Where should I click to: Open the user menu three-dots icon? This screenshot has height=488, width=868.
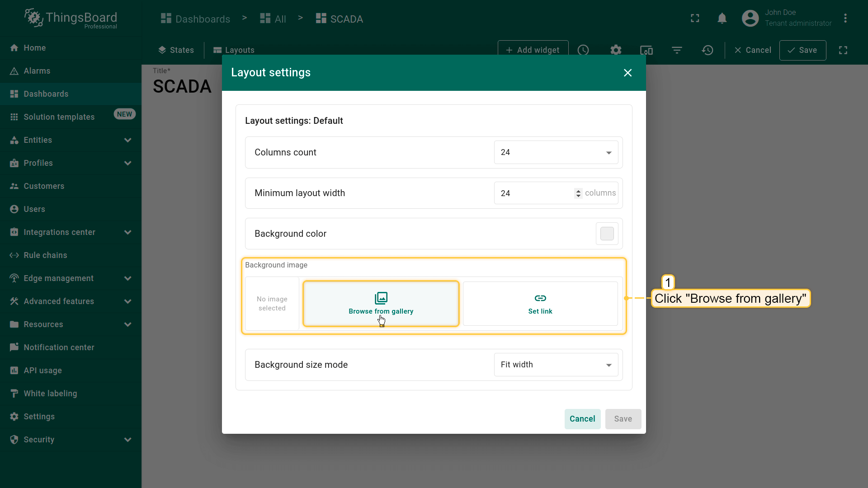(845, 19)
